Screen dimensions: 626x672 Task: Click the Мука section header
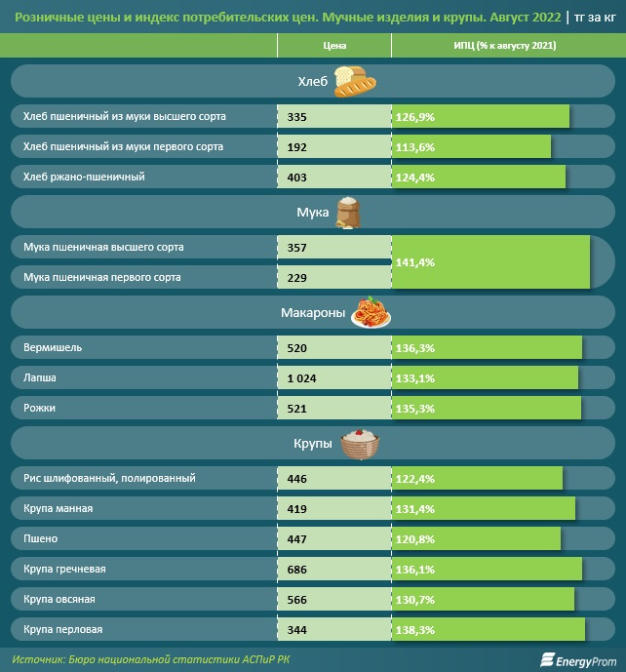[313, 213]
